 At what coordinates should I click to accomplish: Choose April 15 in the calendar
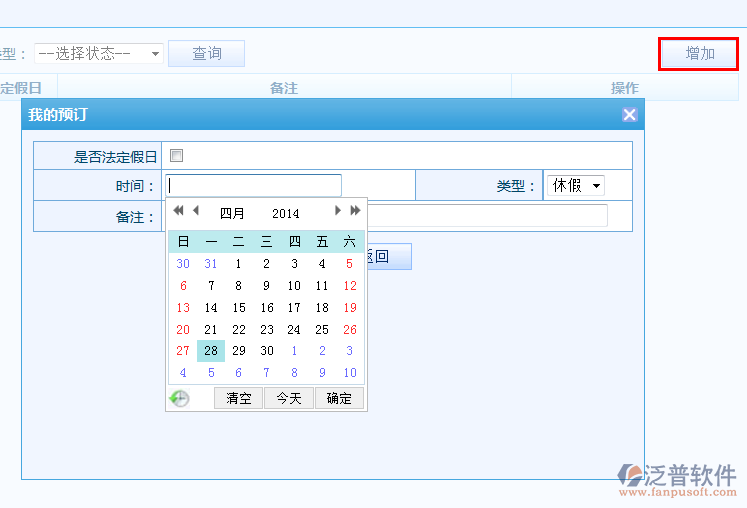click(x=239, y=308)
